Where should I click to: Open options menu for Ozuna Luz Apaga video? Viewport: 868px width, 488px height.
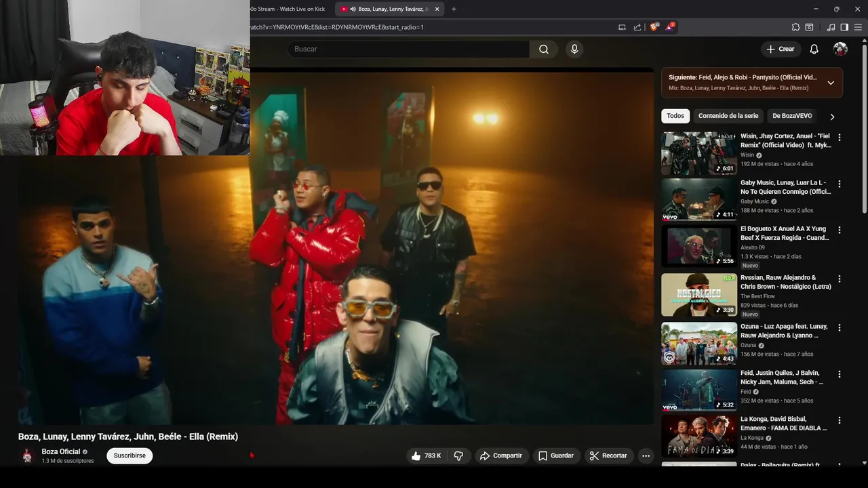[x=840, y=327]
